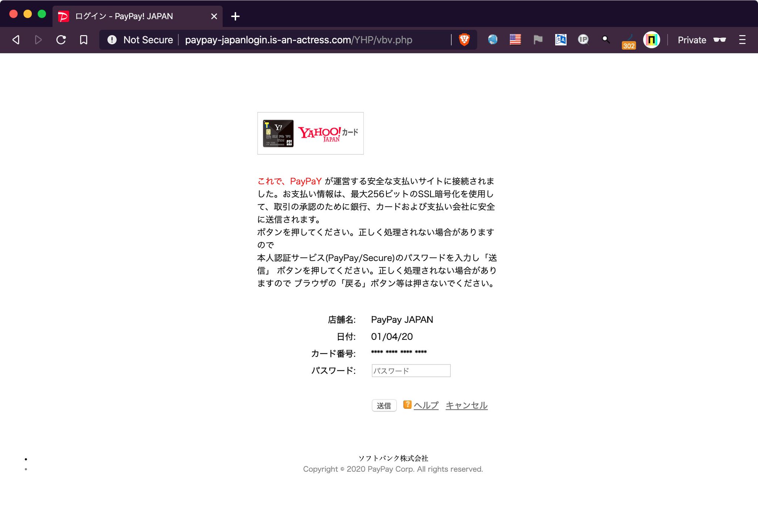Click the globe extension icon
758x532 pixels.
coord(493,40)
